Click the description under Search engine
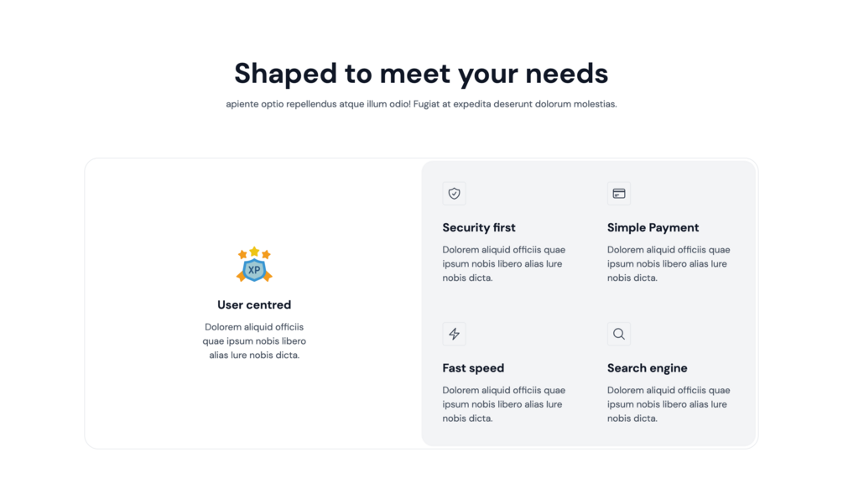Viewport: 843px width, 504px height. [x=669, y=404]
